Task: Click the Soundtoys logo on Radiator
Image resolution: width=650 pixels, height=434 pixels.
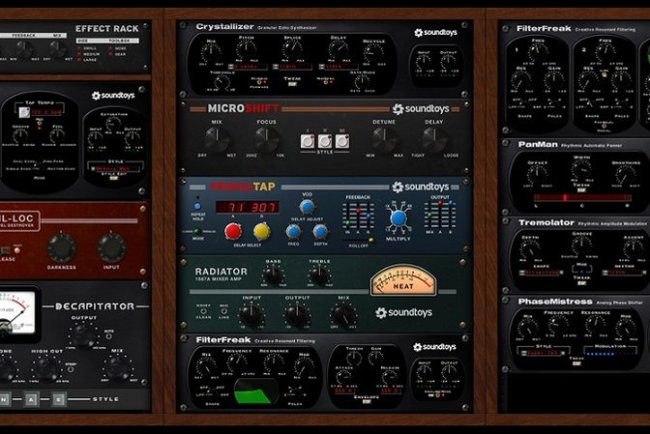Action: click(x=404, y=313)
